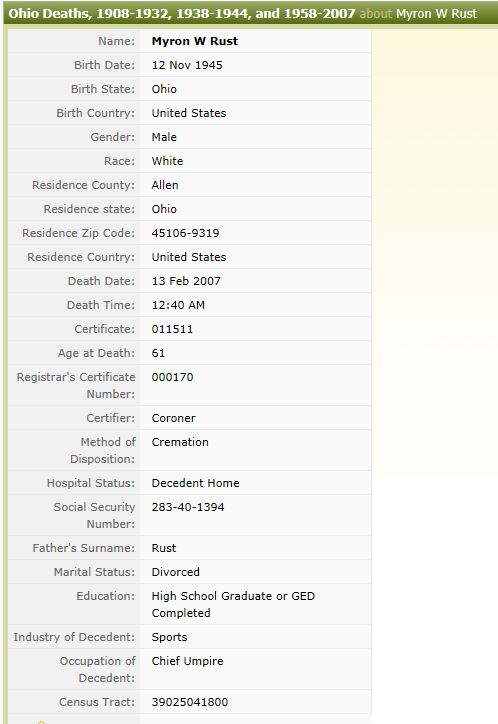
Task: Select the death date 13 Feb 2007
Action: pos(186,281)
